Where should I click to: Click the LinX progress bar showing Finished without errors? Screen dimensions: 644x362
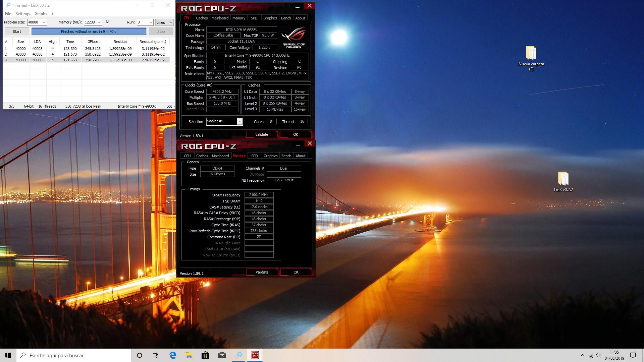pyautogui.click(x=89, y=32)
